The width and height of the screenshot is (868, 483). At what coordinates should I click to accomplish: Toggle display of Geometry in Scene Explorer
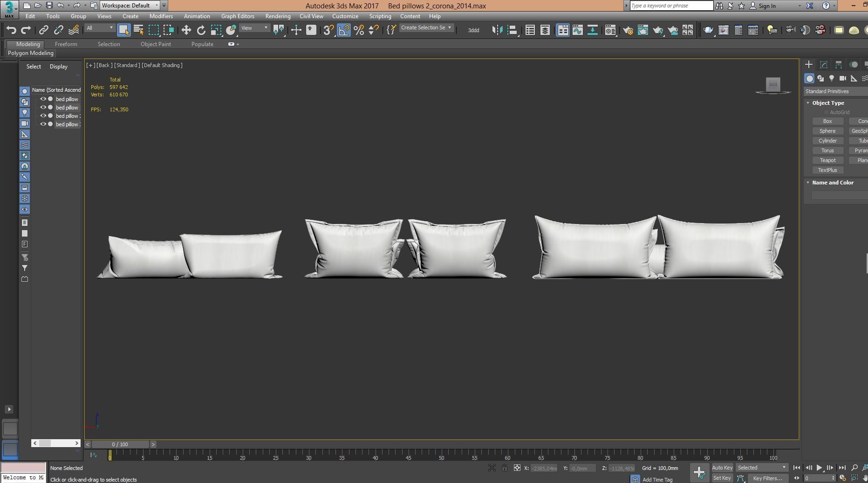tap(25, 91)
